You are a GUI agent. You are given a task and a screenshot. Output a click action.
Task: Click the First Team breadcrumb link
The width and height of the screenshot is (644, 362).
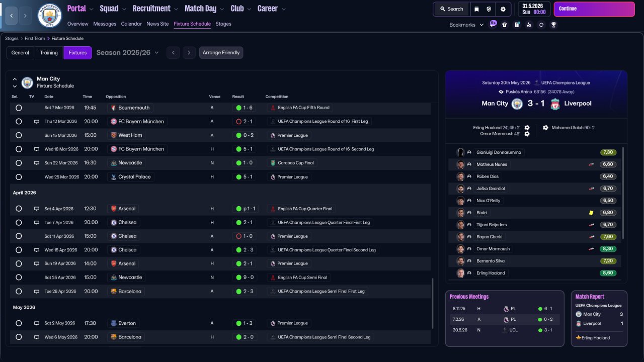(35, 38)
